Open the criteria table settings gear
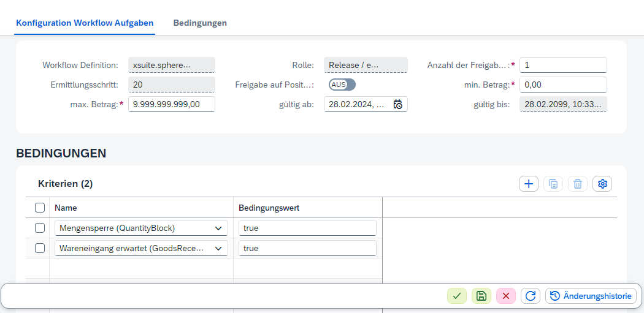This screenshot has height=313, width=644. [x=602, y=184]
